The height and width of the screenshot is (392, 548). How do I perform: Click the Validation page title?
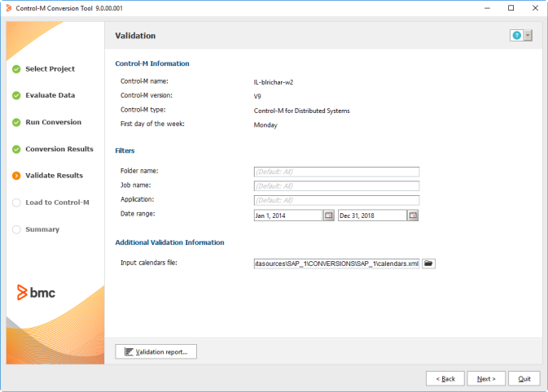pos(135,36)
